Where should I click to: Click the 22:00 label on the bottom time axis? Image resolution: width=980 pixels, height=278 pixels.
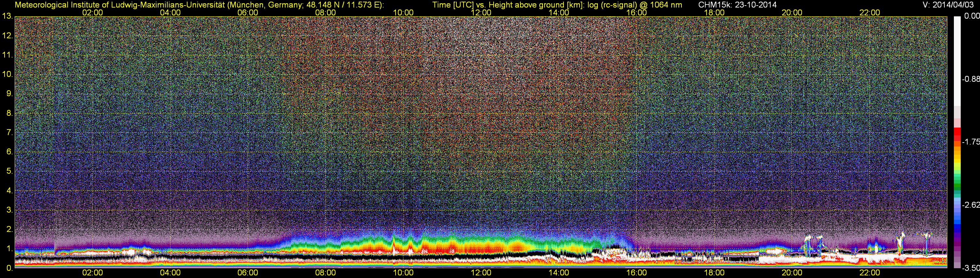point(870,273)
